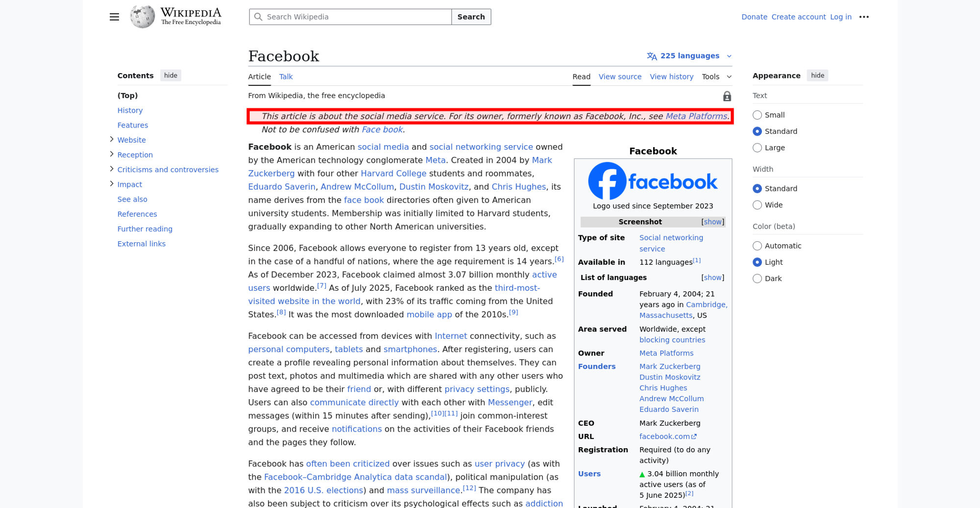The height and width of the screenshot is (508, 980).
Task: Switch to the Talk tab
Action: (286, 76)
